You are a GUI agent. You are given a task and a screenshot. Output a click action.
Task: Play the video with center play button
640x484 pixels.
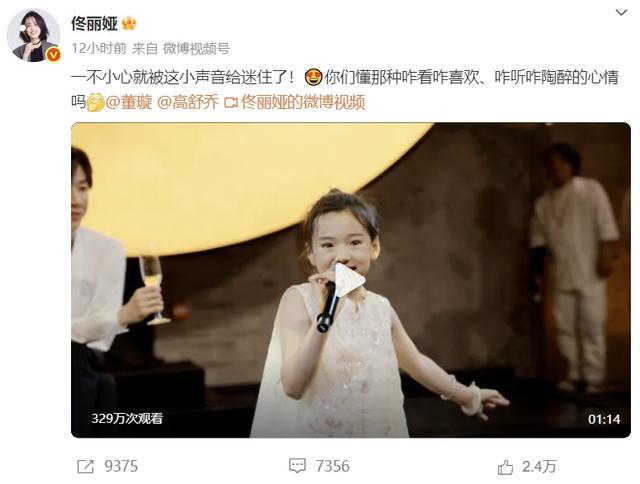click(349, 280)
